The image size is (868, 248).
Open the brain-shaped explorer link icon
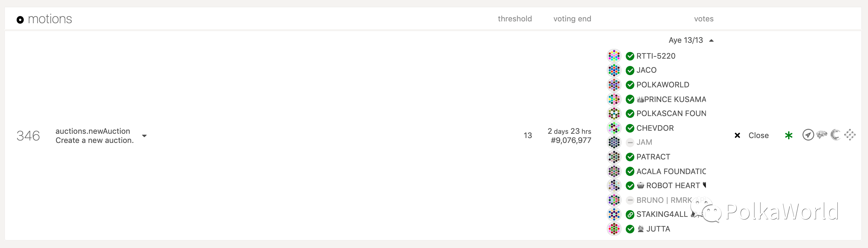point(822,135)
